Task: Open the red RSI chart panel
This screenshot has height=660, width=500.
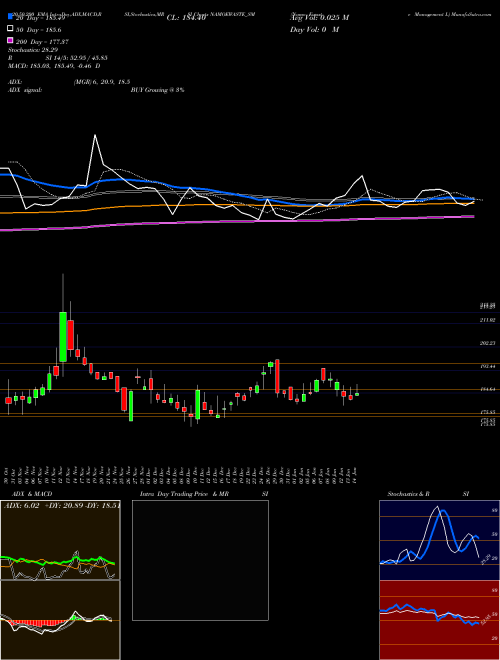Action: pyautogui.click(x=439, y=620)
